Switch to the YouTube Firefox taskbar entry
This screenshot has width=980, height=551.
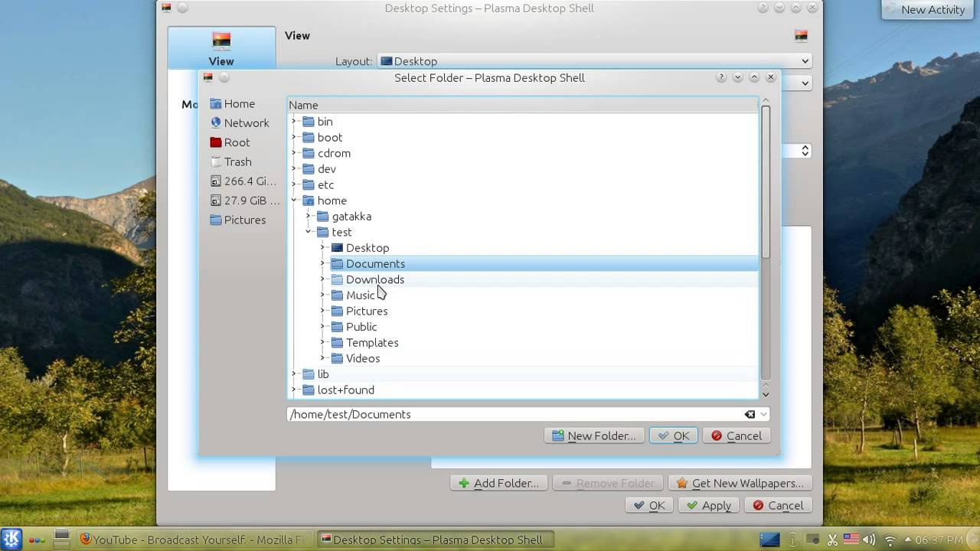[196, 540]
